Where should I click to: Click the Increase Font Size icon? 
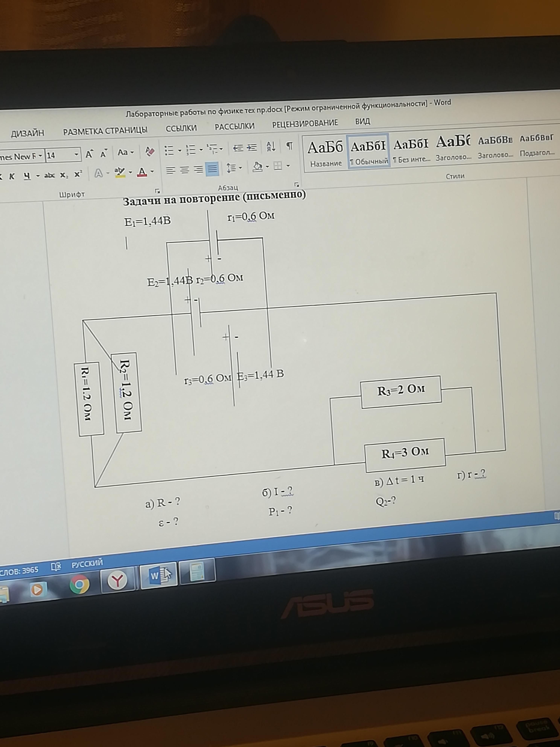[89, 154]
